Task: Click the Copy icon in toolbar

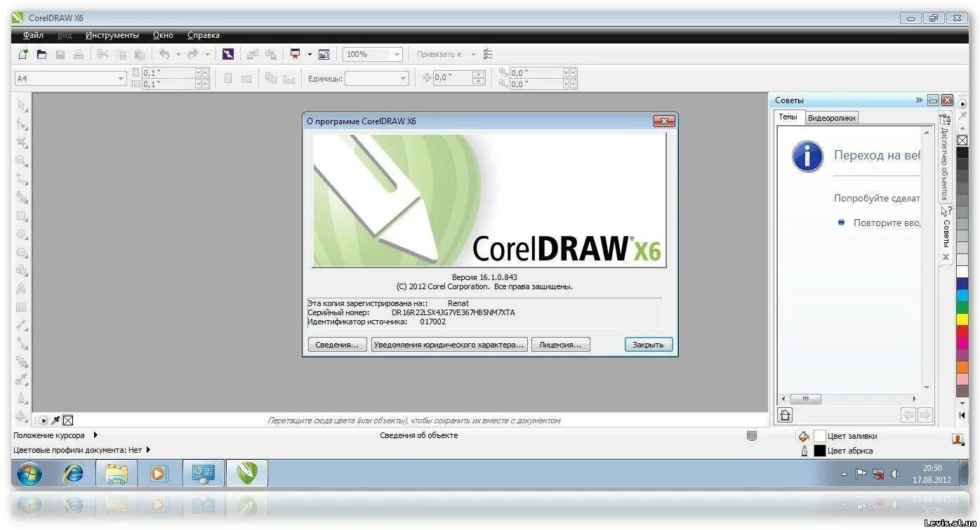Action: click(x=121, y=54)
